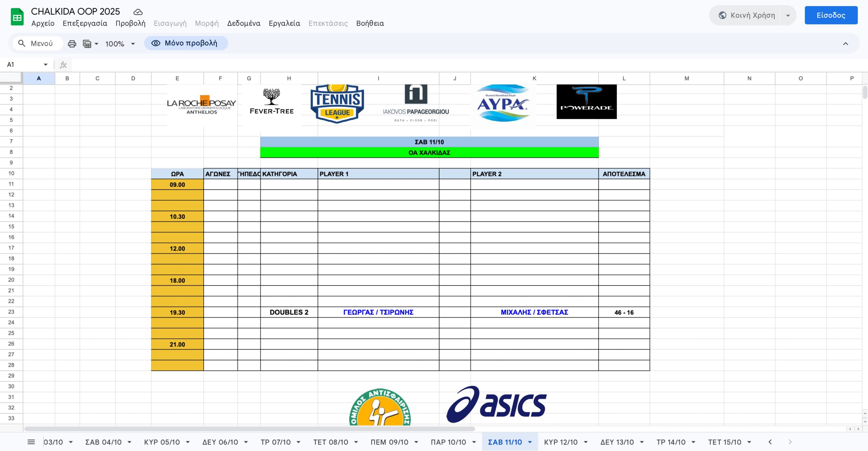
Task: Click the Google Sheets home icon
Action: [17, 17]
